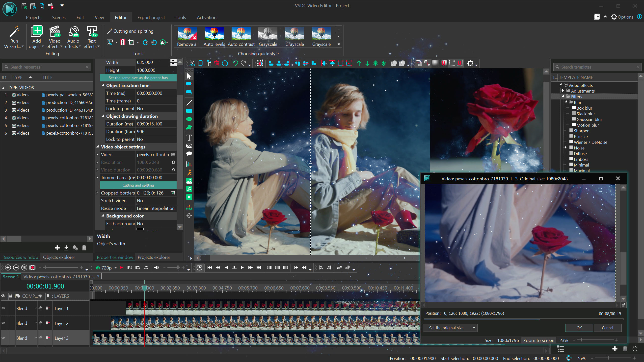
Task: Click the Add object button
Action: (36, 37)
